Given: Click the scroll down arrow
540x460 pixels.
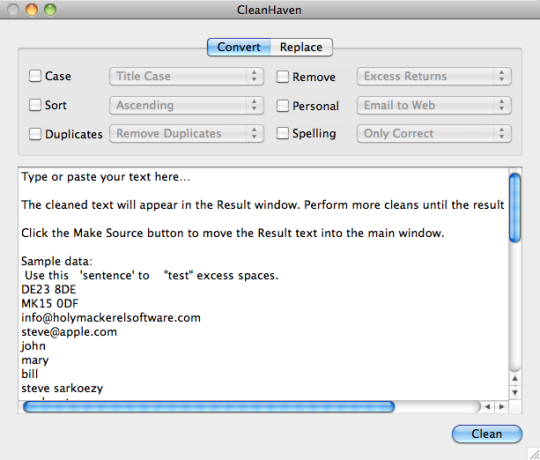Looking at the screenshot, I should click(515, 393).
